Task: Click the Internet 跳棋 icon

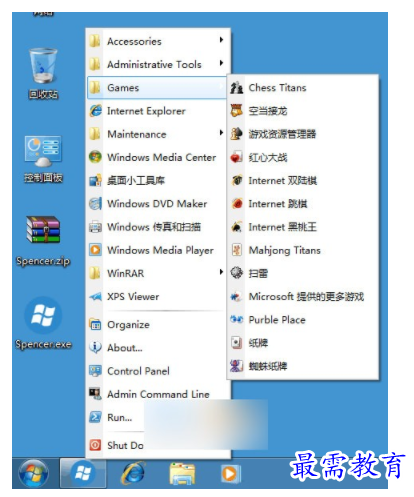Action: [237, 204]
